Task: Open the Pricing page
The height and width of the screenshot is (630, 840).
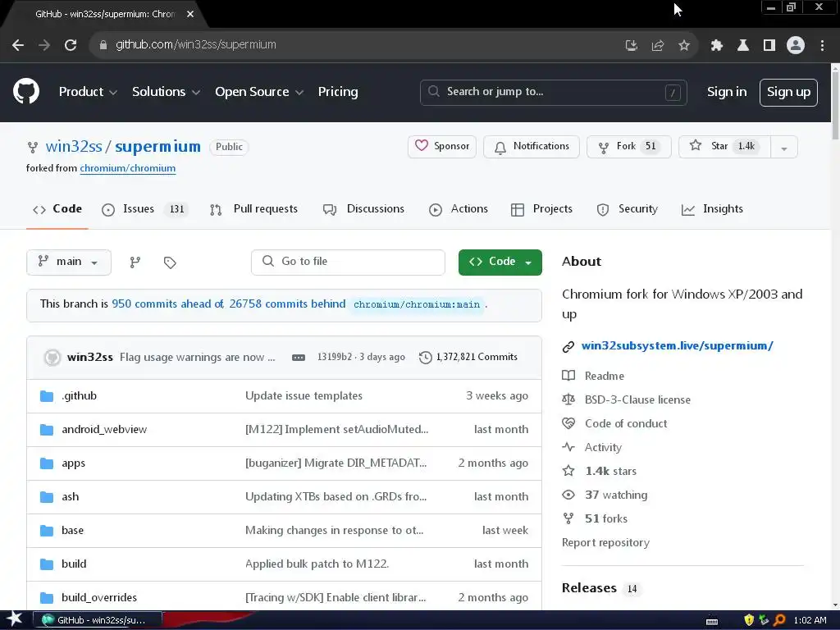Action: [x=338, y=92]
